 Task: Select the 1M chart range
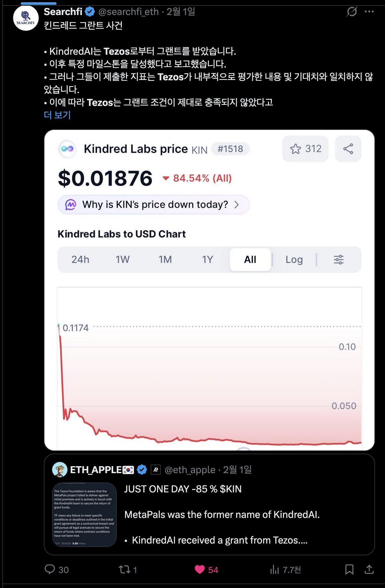click(165, 259)
